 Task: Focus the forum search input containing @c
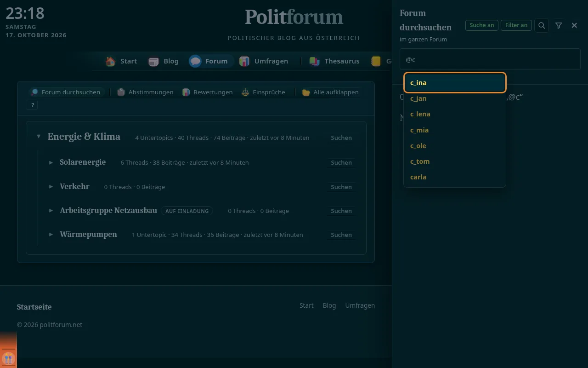pyautogui.click(x=490, y=59)
